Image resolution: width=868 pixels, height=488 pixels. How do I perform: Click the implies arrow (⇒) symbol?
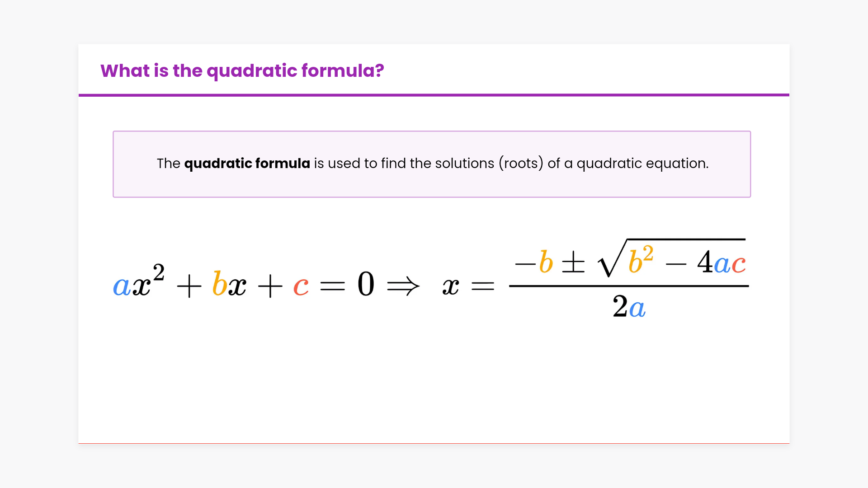pos(403,286)
